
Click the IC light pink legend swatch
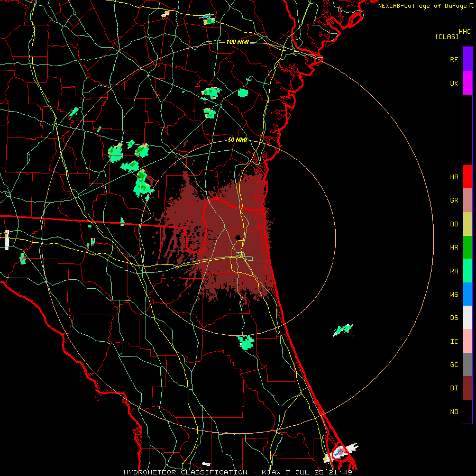tap(467, 341)
